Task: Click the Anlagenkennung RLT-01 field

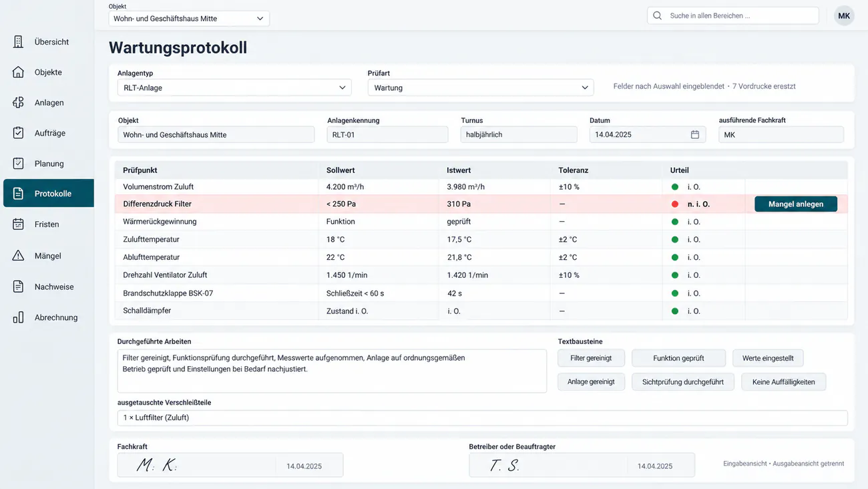Action: coord(387,134)
